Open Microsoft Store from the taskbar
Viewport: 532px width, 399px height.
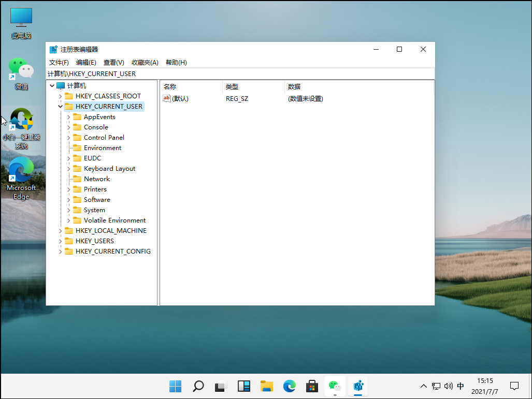(312, 386)
